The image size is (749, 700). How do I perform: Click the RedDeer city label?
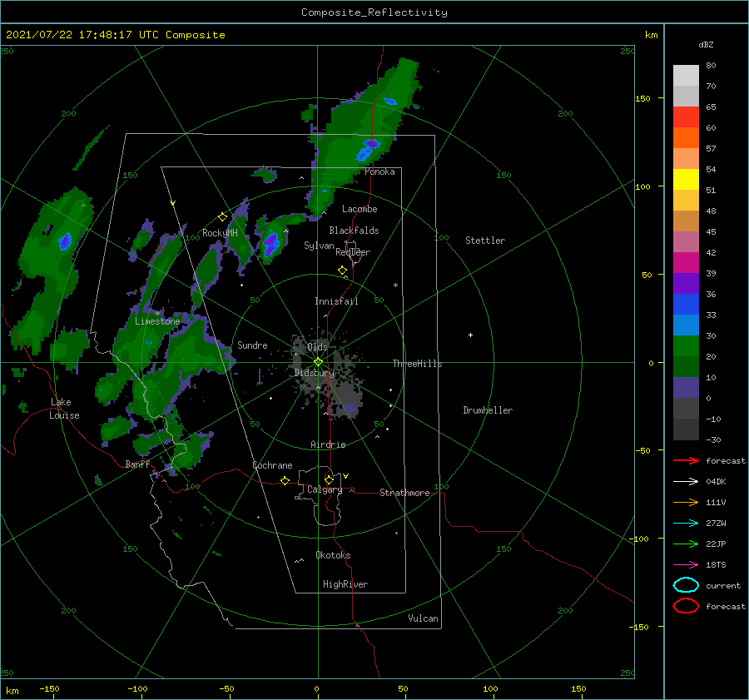(353, 252)
